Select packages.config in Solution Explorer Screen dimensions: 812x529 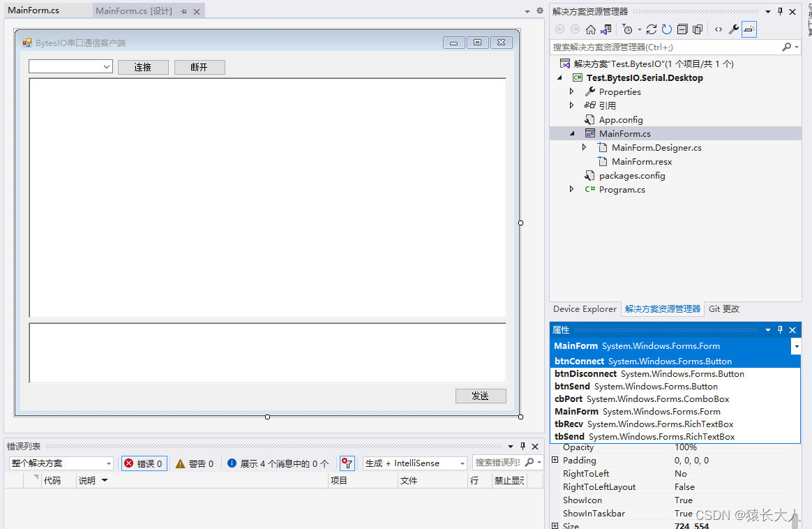632,176
